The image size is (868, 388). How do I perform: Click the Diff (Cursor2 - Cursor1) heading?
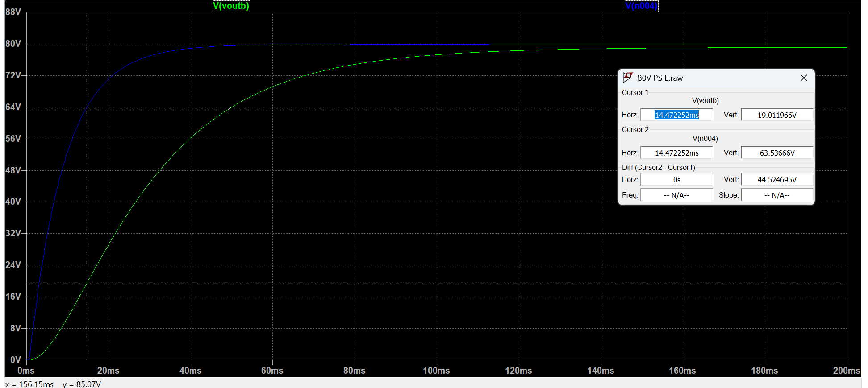pos(659,167)
